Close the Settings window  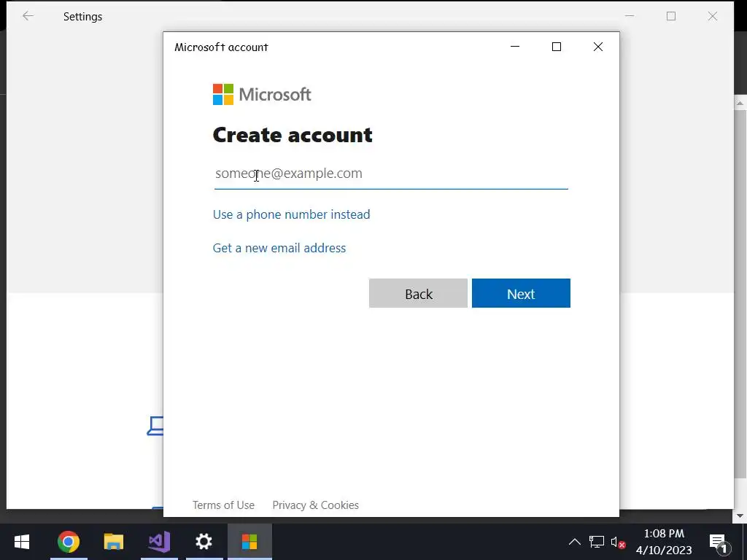(712, 16)
